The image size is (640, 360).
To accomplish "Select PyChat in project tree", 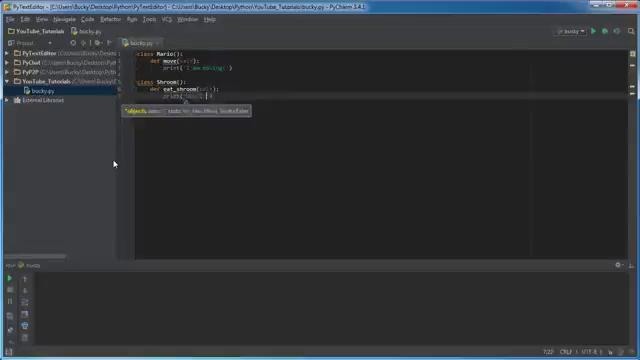I will pyautogui.click(x=31, y=62).
